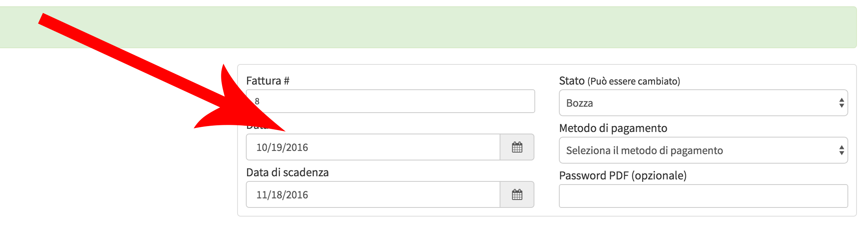Focus the Fattura # field containing 8
Viewport: 868px width, 230px height.
coord(390,101)
